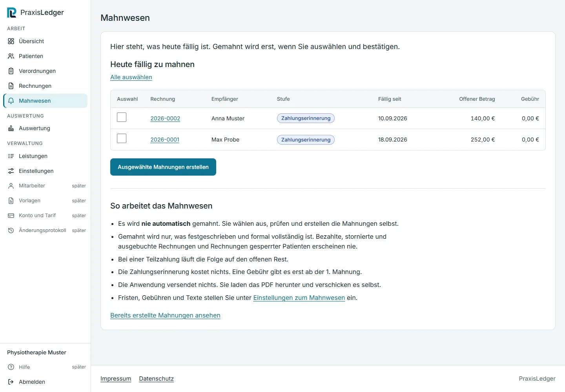Click the Einstellungen sliders icon
The width and height of the screenshot is (565, 392).
(11, 171)
